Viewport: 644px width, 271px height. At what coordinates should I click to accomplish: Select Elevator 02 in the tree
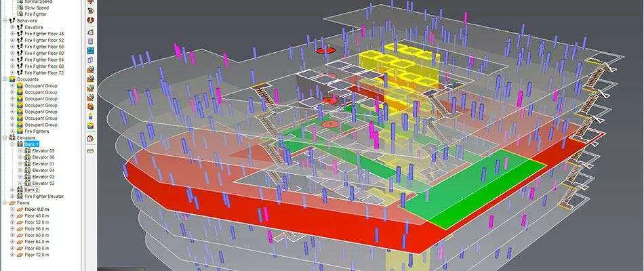tap(43, 184)
